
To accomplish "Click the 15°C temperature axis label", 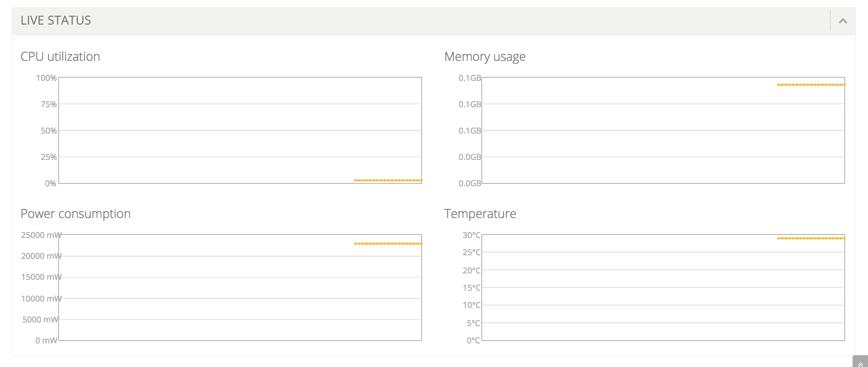I will click(472, 288).
